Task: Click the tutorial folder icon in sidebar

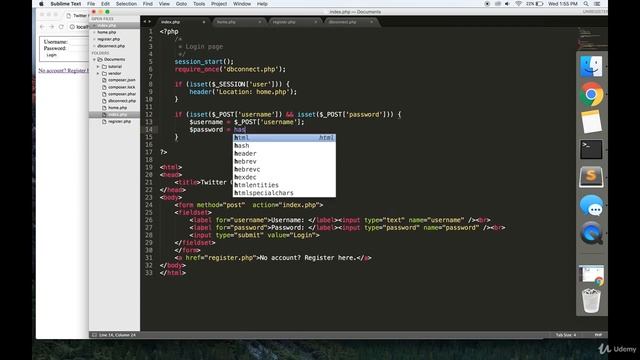Action: [104, 67]
